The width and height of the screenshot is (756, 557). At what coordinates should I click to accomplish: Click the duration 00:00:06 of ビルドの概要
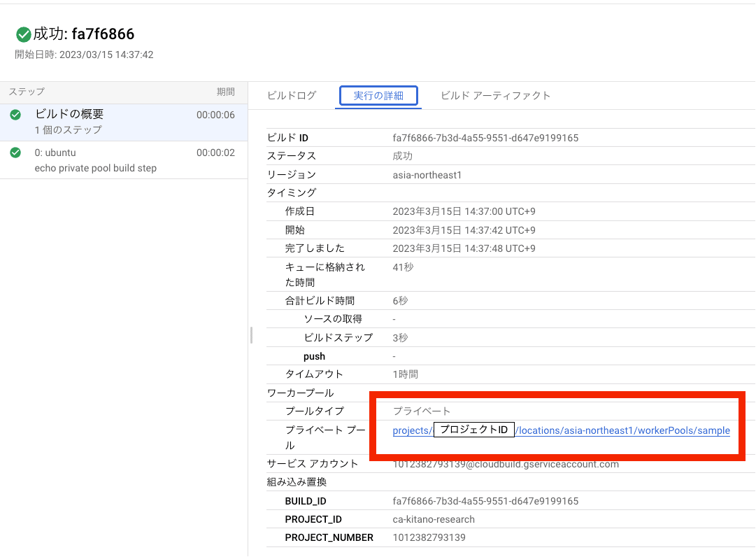pos(215,115)
